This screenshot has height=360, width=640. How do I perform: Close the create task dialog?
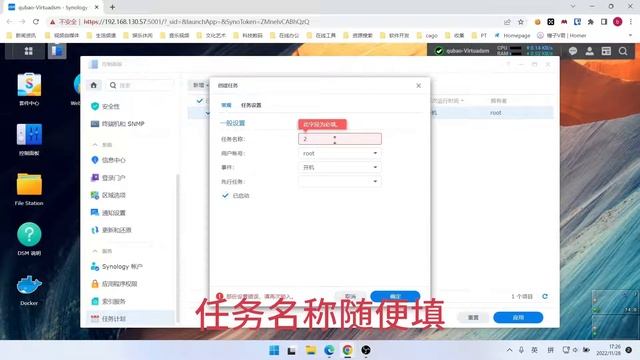click(418, 85)
